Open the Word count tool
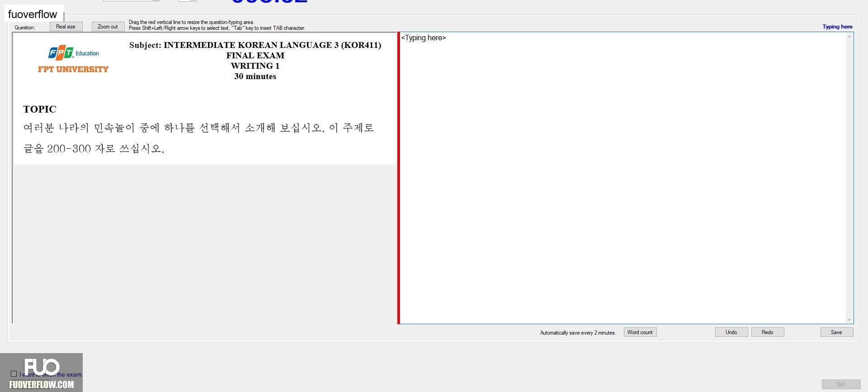The width and height of the screenshot is (868, 392). click(640, 332)
